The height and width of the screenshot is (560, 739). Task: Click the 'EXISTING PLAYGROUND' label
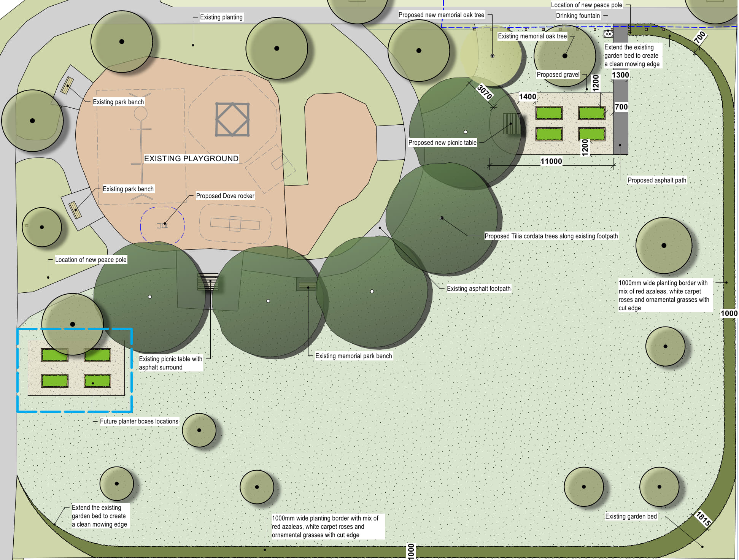191,159
